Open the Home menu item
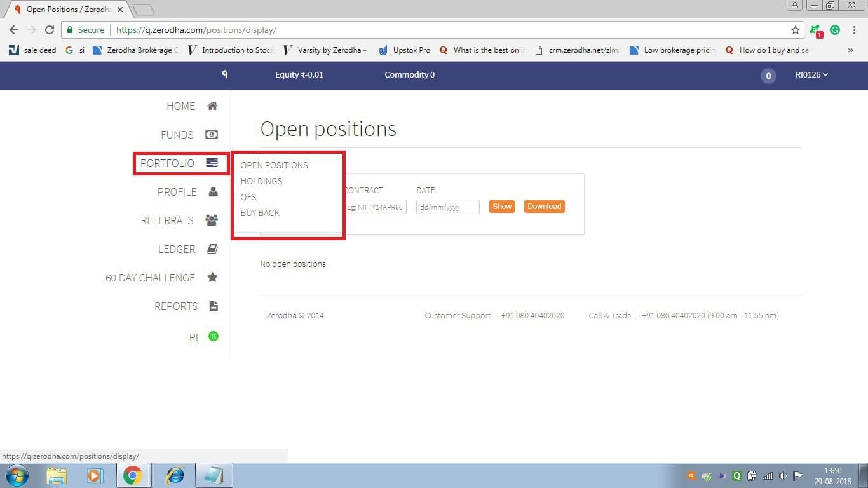The height and width of the screenshot is (488, 868). (180, 106)
